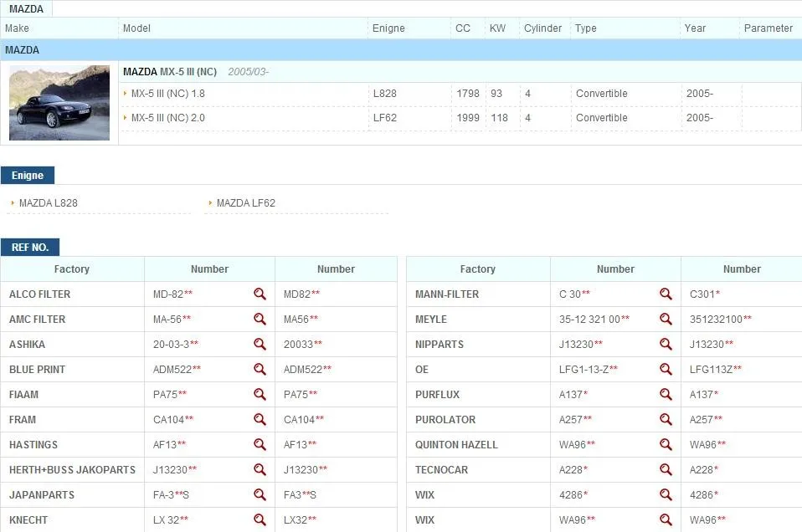Click search icon for HERTH+BUSS JAKOPARTS J13230
Screen dimensions: 802x532
point(260,469)
